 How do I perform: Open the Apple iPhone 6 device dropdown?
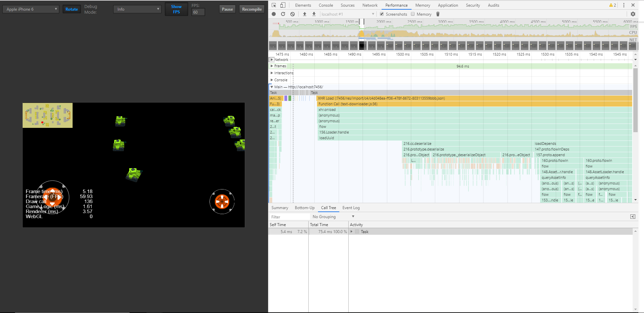click(31, 9)
